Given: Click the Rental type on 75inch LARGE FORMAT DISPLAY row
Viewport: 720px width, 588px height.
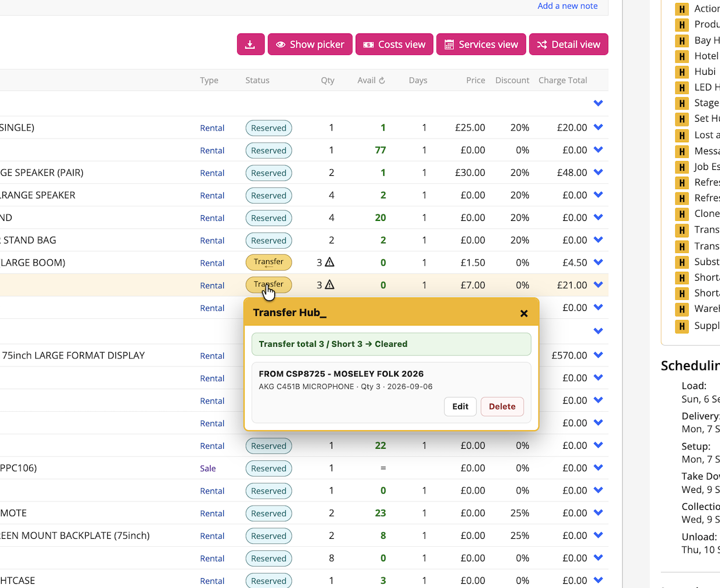Looking at the screenshot, I should pyautogui.click(x=212, y=356).
